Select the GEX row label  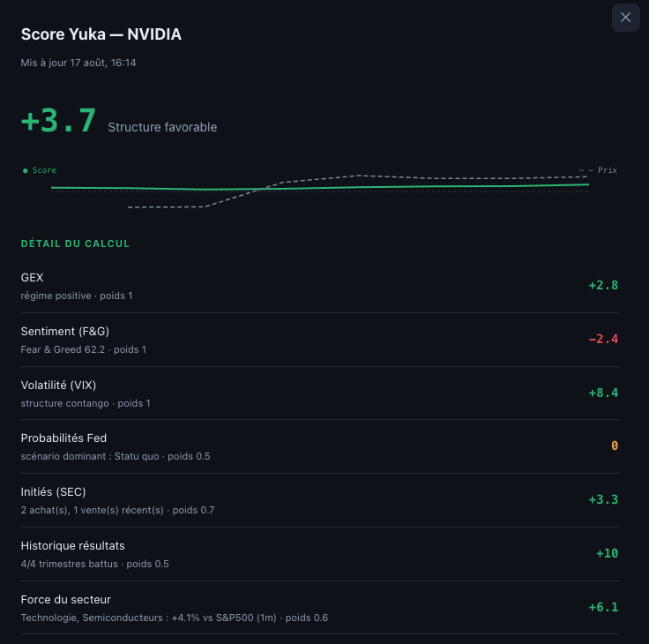(32, 278)
